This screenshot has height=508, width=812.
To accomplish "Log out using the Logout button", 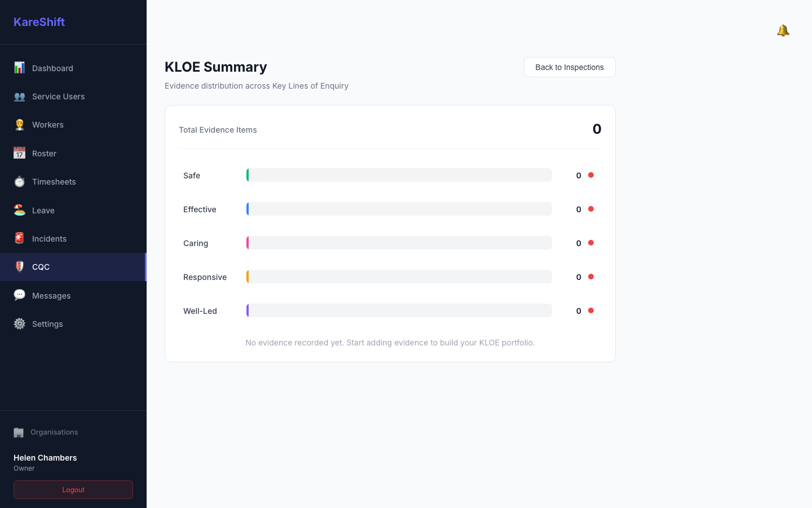I will 73,490.
